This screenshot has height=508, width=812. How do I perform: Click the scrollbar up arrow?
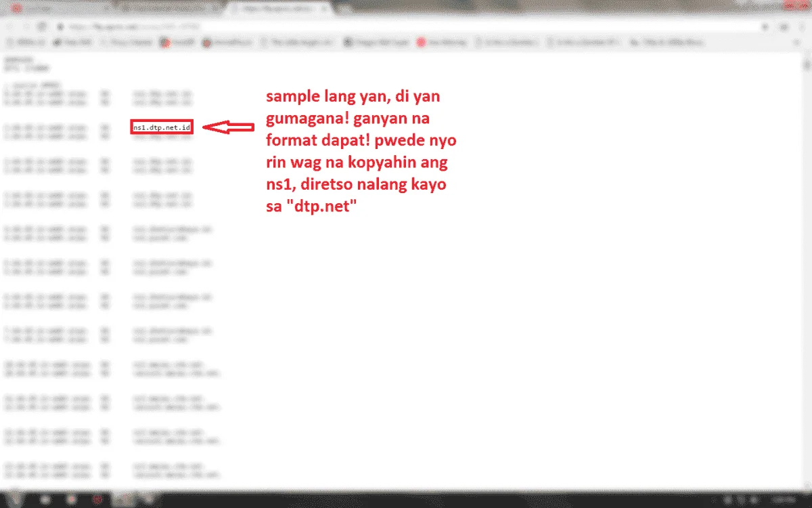point(807,58)
